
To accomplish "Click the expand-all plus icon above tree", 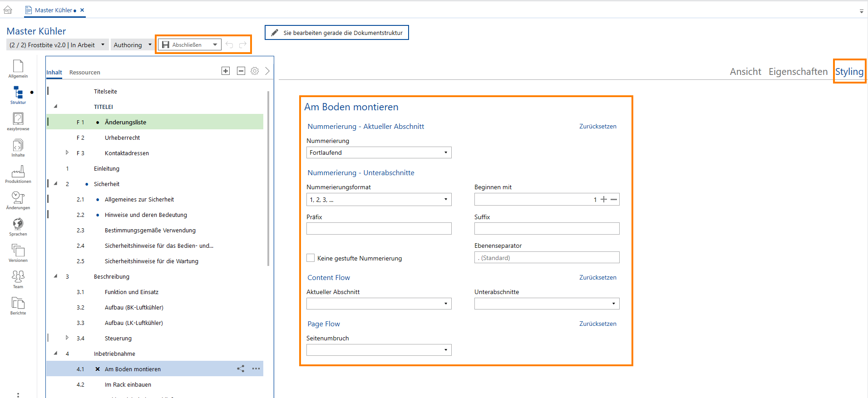I will 226,71.
